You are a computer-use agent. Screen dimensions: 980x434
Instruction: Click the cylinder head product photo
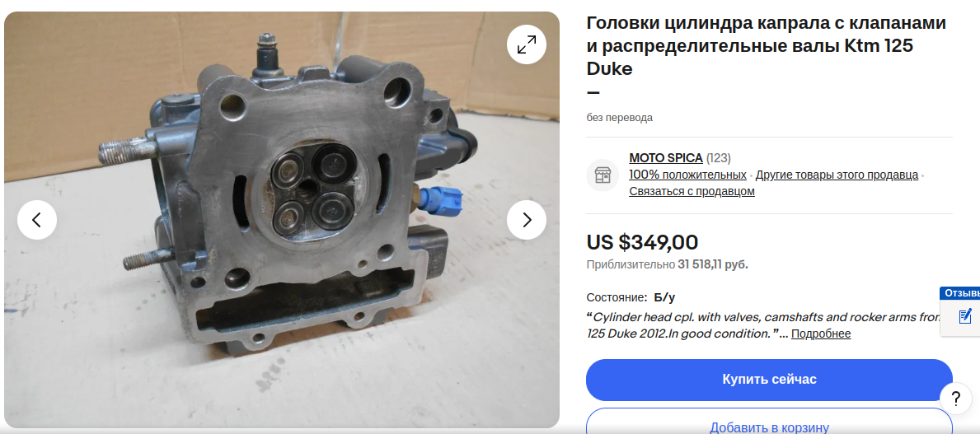[282, 220]
